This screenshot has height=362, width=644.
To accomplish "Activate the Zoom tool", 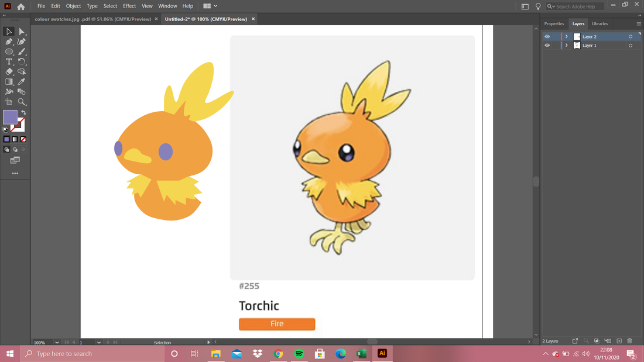I will [x=21, y=102].
